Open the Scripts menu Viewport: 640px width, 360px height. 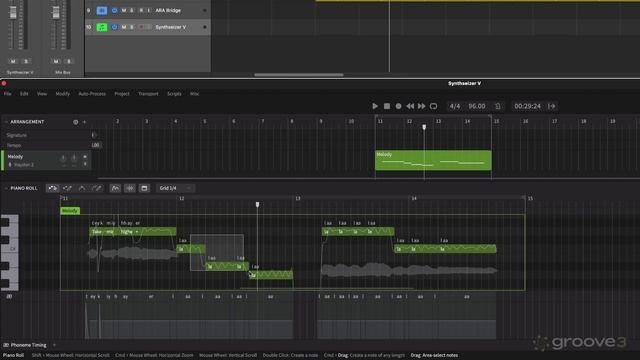[x=174, y=94]
